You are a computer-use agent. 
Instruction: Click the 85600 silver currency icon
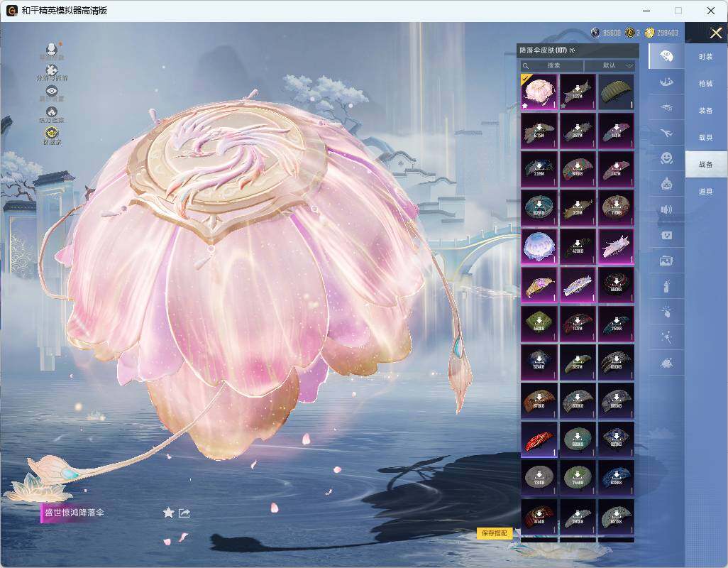pyautogui.click(x=595, y=33)
